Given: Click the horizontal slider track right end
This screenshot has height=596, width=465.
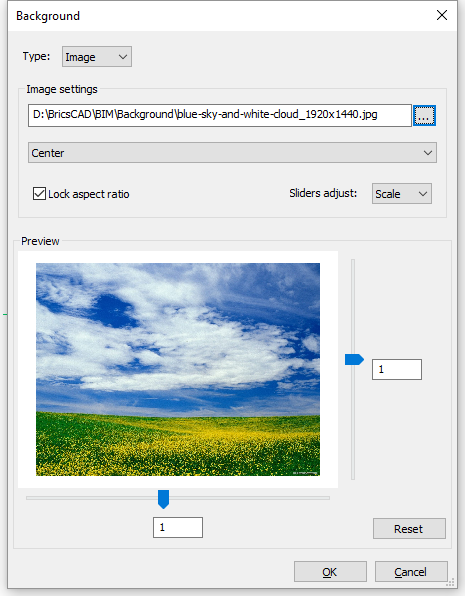Looking at the screenshot, I should pos(323,498).
